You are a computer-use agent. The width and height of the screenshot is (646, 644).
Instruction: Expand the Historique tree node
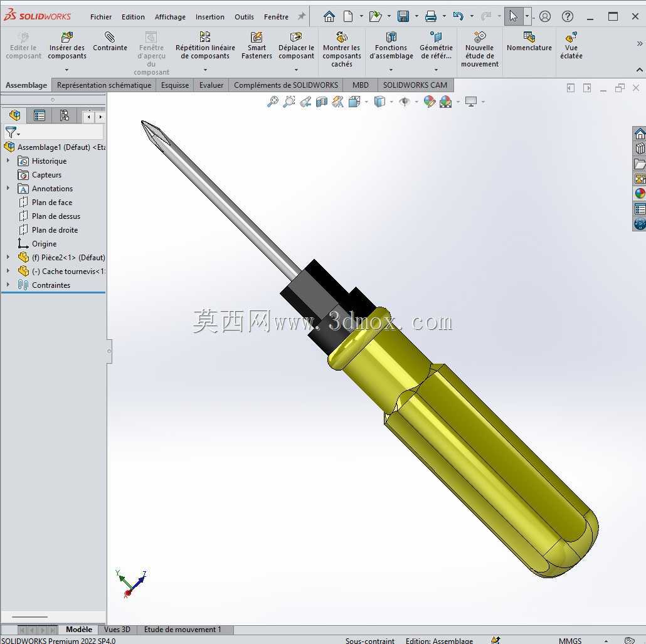click(8, 161)
